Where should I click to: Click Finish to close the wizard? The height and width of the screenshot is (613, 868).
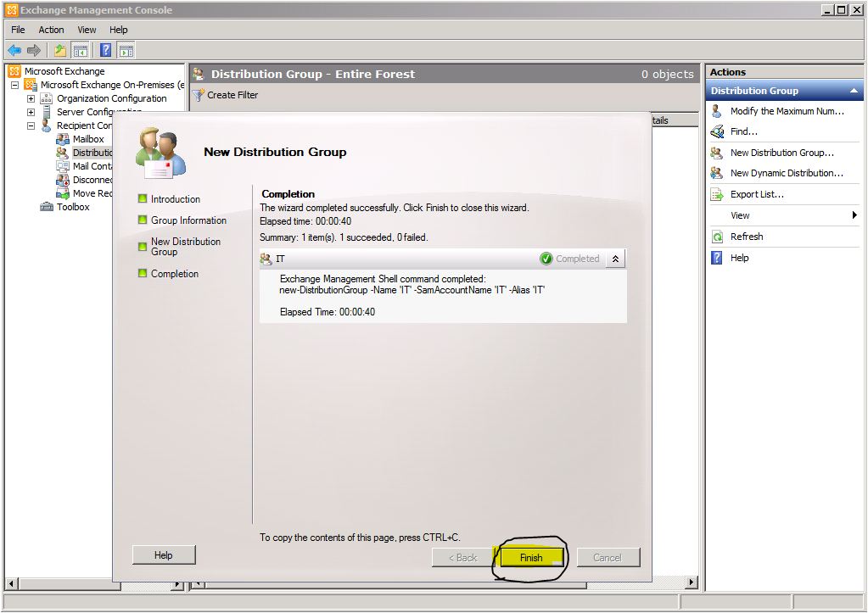click(x=531, y=558)
